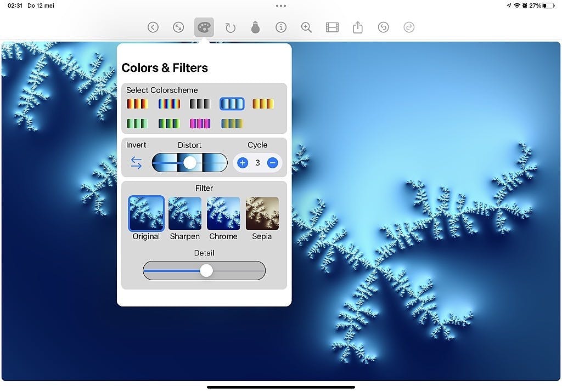The height and width of the screenshot is (392, 562).
Task: Click the Filter section label
Action: click(204, 188)
